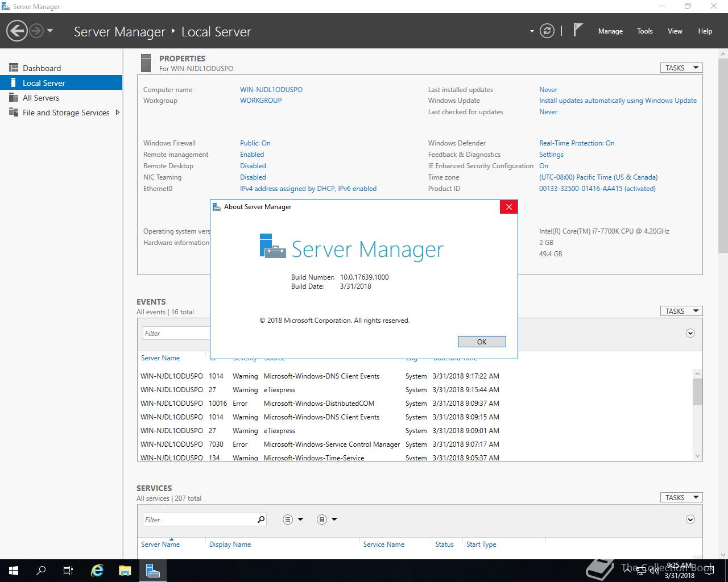
Task: Select e1iexpress warning at 9:15:44 AM
Action: pos(415,389)
